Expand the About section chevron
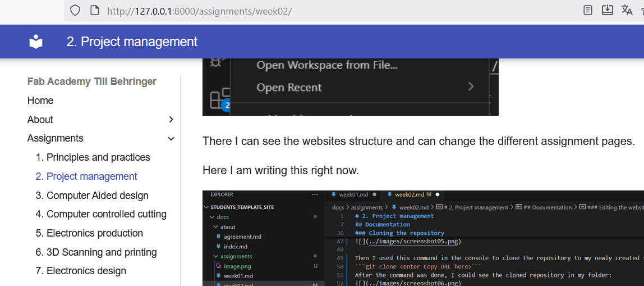 pos(171,119)
